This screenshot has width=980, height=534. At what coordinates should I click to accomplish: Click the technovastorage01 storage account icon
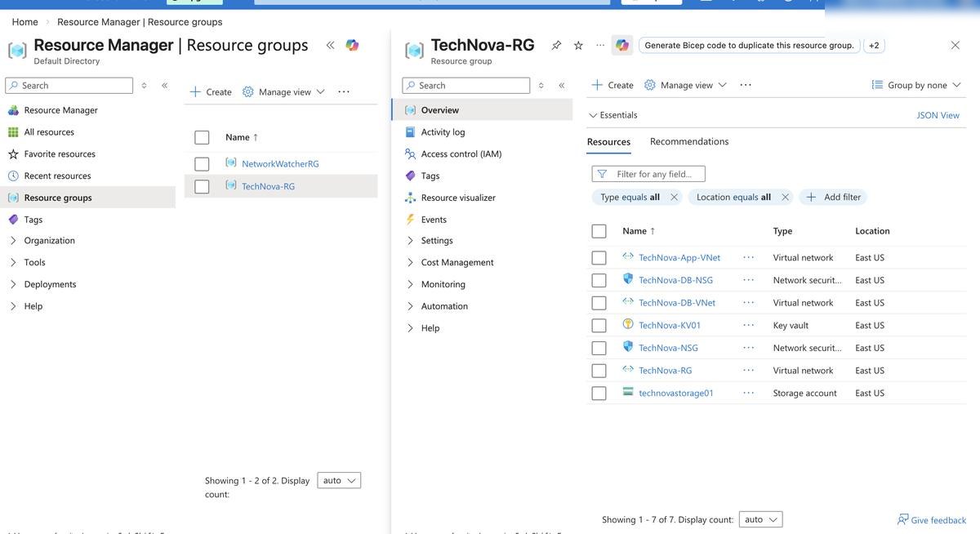[628, 392]
